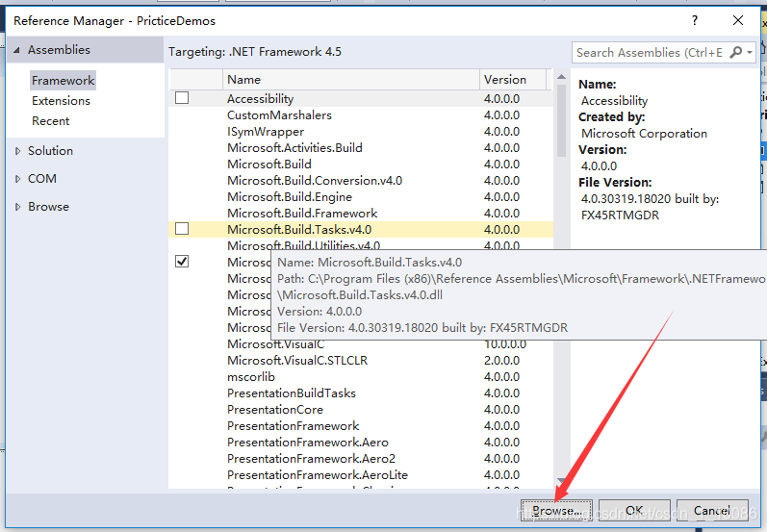Click the Browse... button

tap(556, 511)
